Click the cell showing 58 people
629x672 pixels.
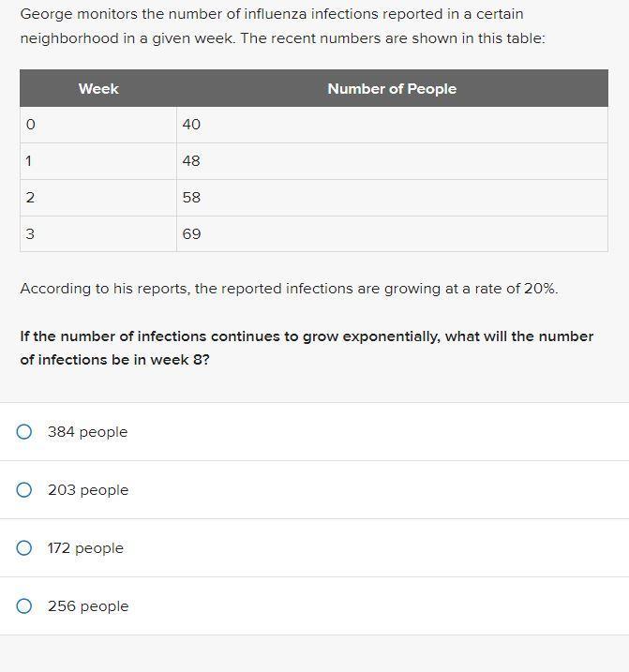point(392,198)
